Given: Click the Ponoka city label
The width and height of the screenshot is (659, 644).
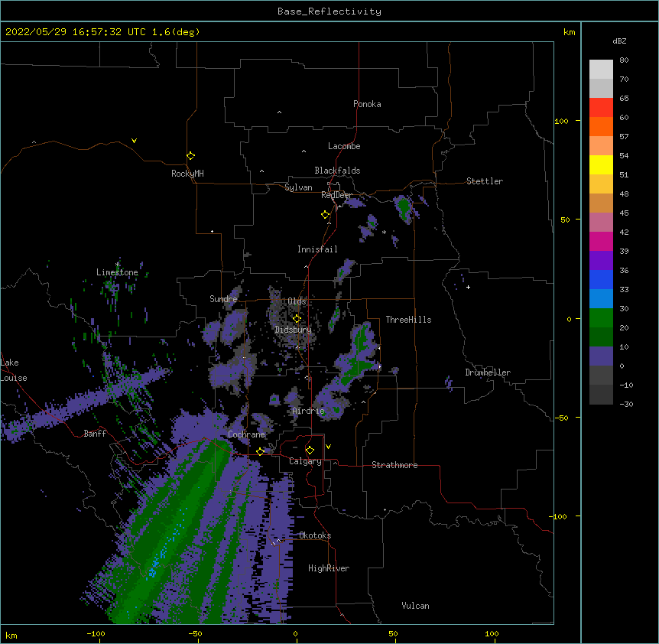Looking at the screenshot, I should [x=367, y=104].
